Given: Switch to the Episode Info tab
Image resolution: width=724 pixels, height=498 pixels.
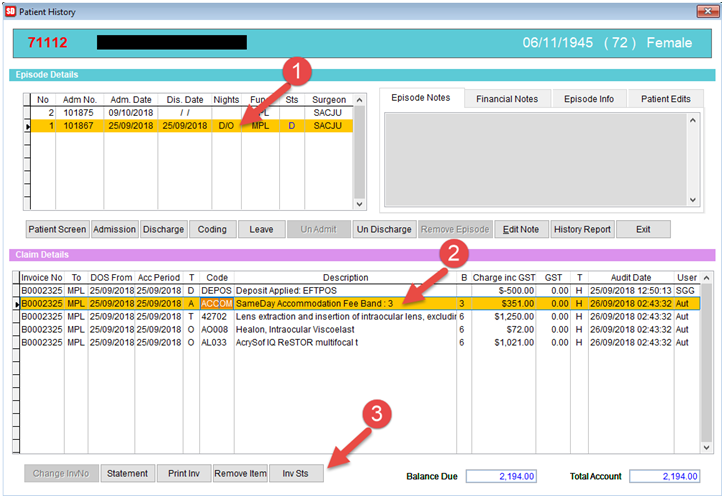Looking at the screenshot, I should point(589,99).
